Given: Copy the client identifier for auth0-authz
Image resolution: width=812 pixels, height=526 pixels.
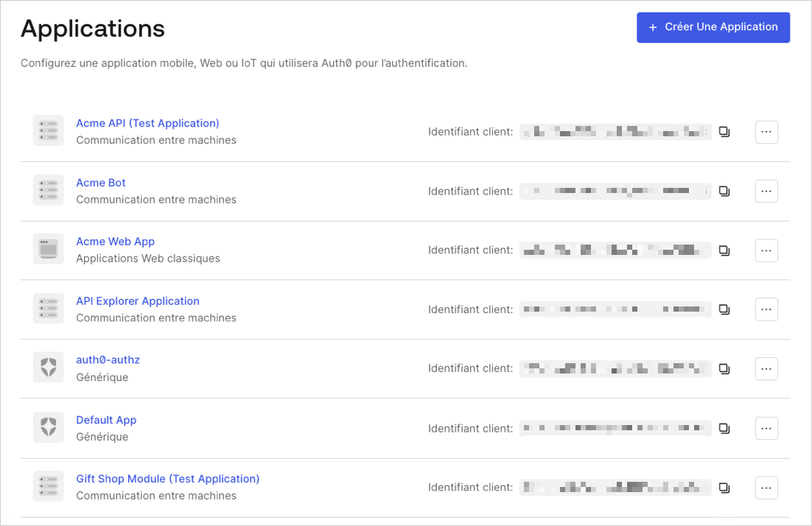Looking at the screenshot, I should pos(724,368).
